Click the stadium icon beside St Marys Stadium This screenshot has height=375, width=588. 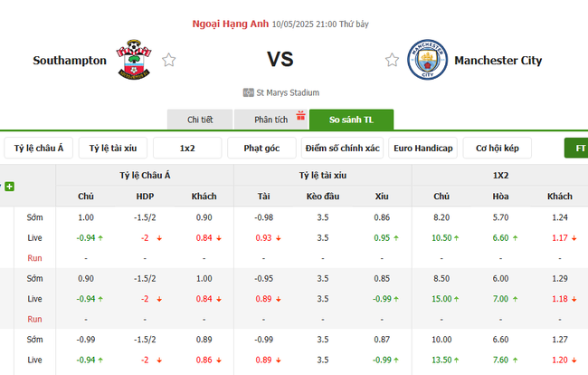click(248, 92)
